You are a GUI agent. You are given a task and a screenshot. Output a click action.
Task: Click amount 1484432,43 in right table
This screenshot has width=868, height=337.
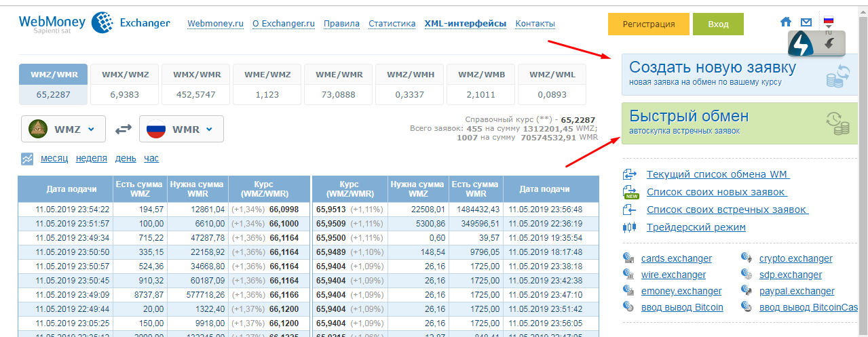point(476,210)
